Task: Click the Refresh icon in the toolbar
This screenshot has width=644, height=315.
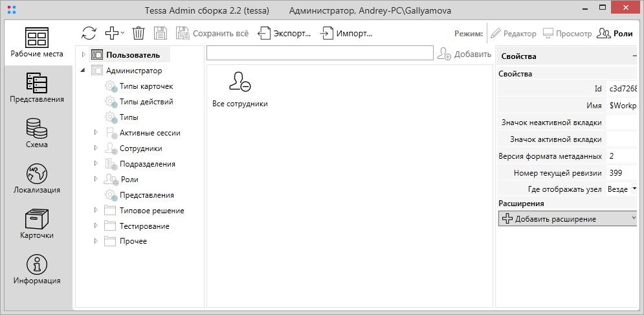Action: (x=89, y=34)
